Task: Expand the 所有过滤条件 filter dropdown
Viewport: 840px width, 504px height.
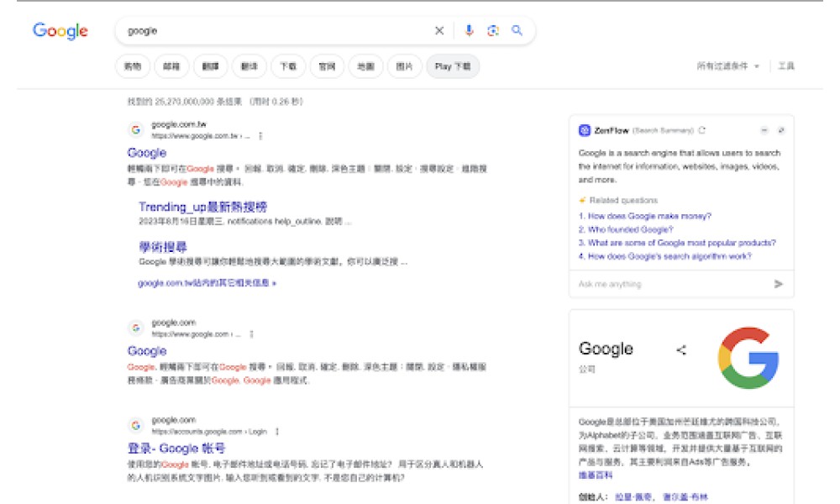Action: tap(727, 66)
